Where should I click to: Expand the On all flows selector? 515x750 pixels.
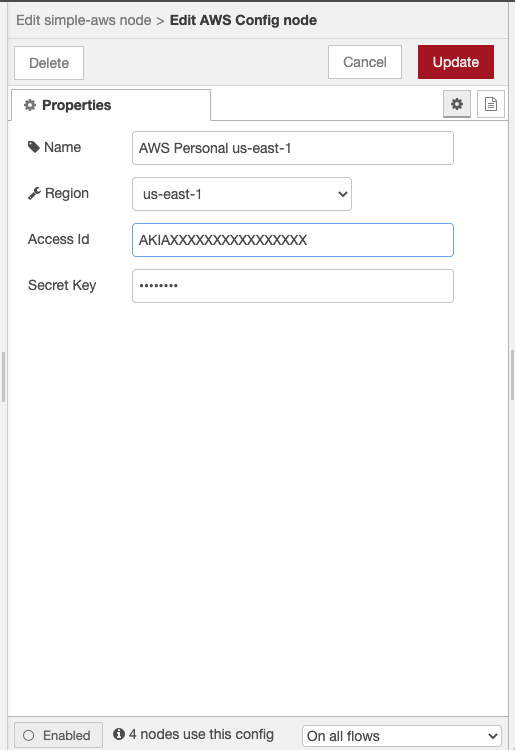[402, 736]
